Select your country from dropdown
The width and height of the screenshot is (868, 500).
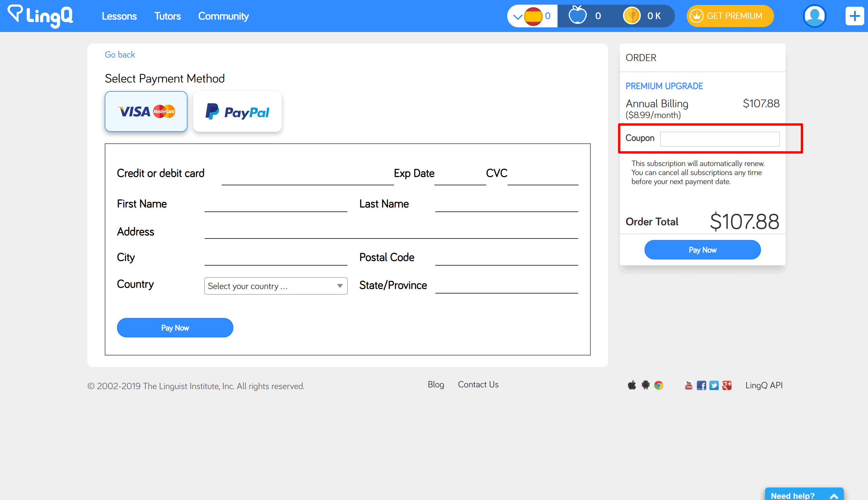pos(276,285)
